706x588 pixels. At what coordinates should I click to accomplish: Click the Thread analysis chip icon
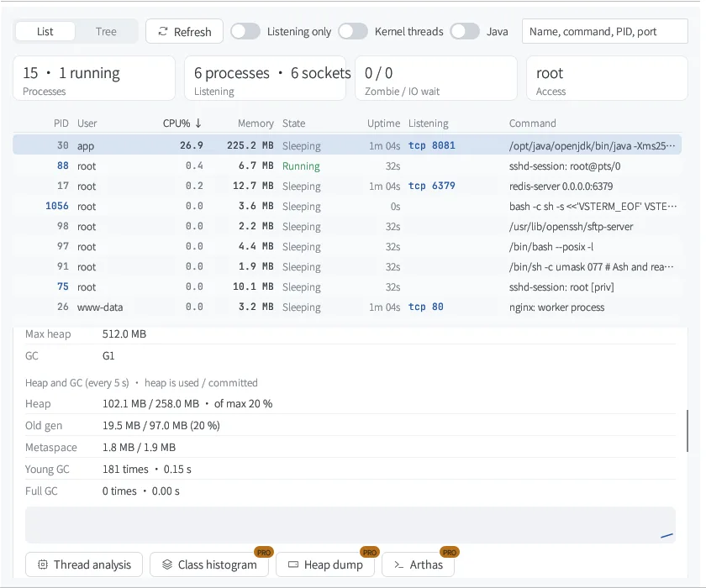[43, 564]
